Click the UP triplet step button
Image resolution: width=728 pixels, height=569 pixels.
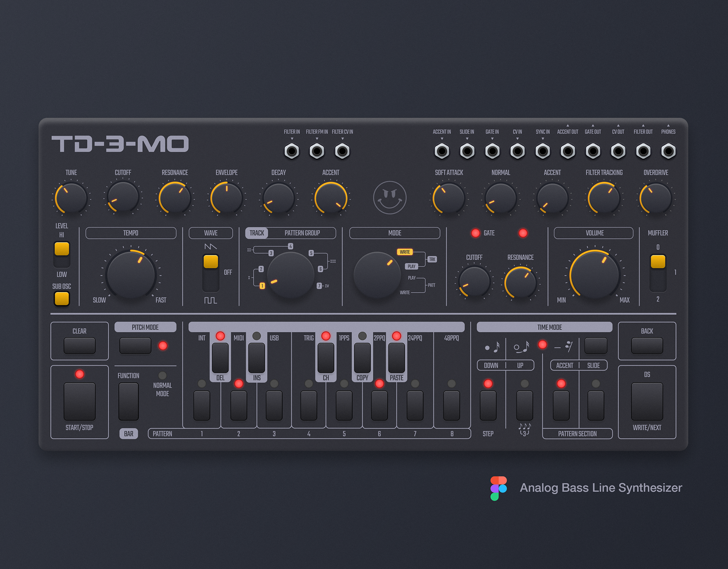(524, 405)
